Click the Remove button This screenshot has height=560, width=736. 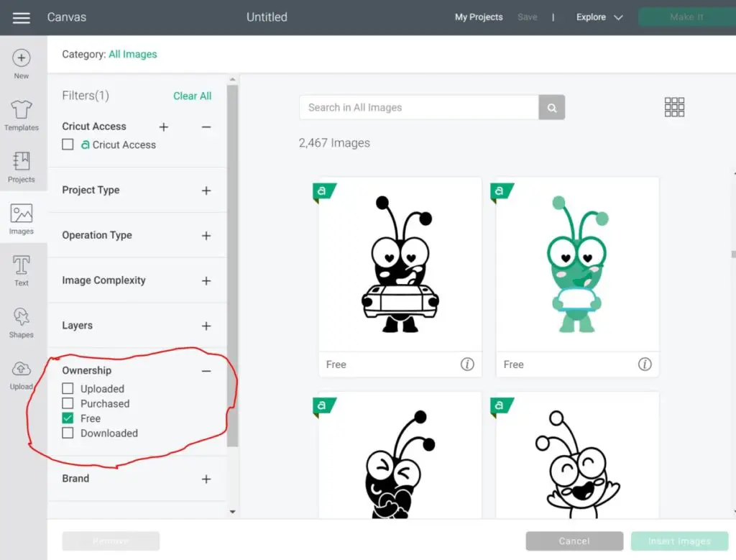click(x=111, y=541)
